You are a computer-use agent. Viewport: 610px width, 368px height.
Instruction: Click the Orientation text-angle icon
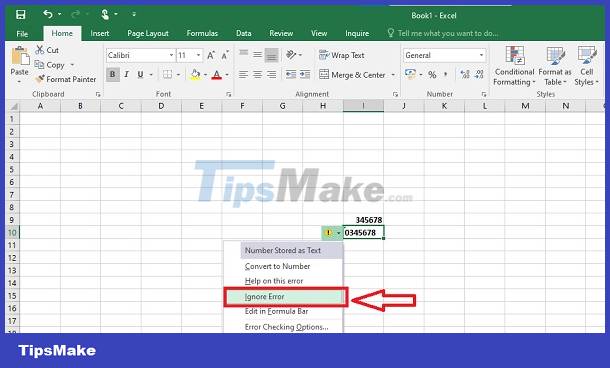point(291,54)
